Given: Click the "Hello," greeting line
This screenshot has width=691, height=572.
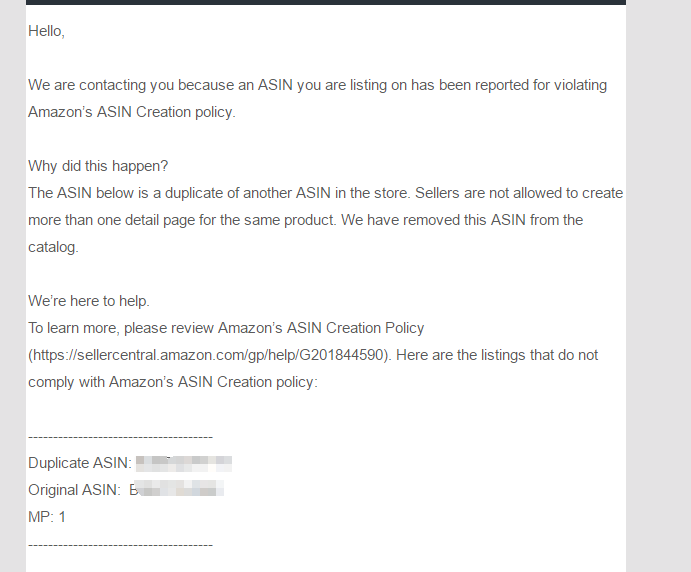Looking at the screenshot, I should click(46, 31).
